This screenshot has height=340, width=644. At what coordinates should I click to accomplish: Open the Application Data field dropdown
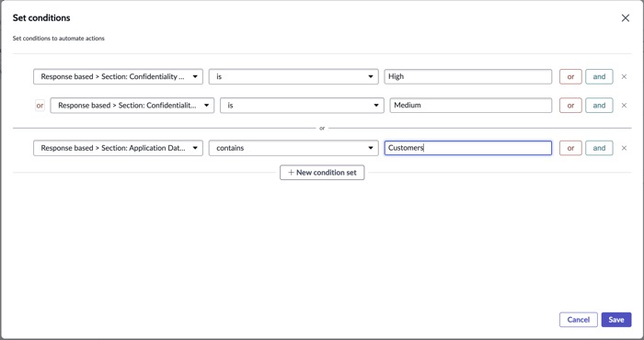(x=118, y=148)
